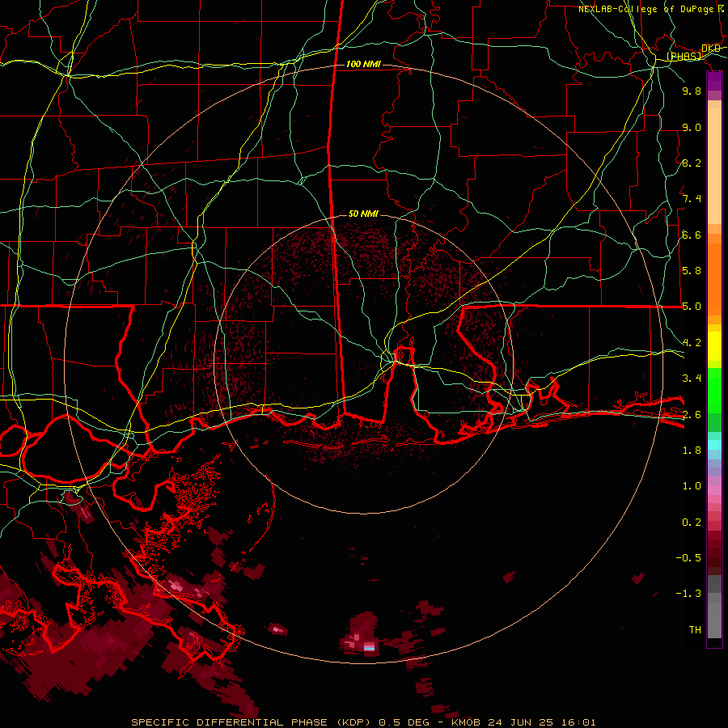Click the 5.0 value on the color scale
Image resolution: width=728 pixels, height=728 pixels.
(x=692, y=307)
